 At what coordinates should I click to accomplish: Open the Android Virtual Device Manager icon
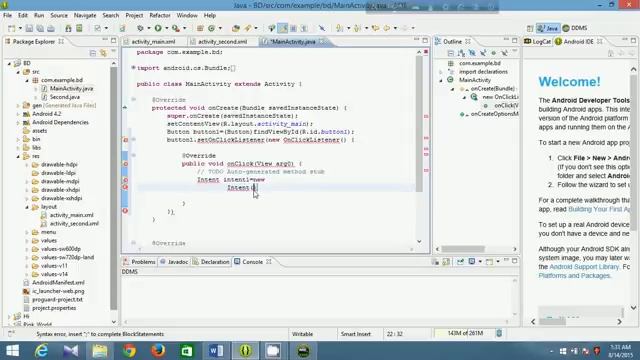(x=79, y=28)
